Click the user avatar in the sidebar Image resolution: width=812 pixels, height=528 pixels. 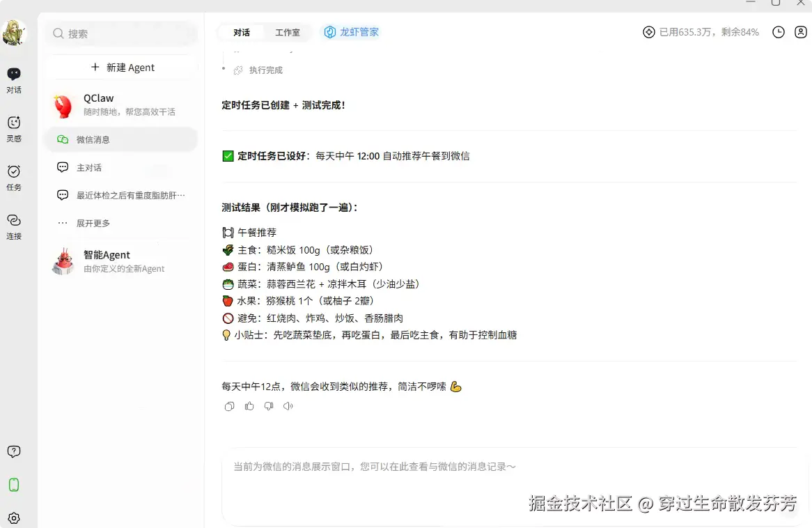tap(14, 33)
